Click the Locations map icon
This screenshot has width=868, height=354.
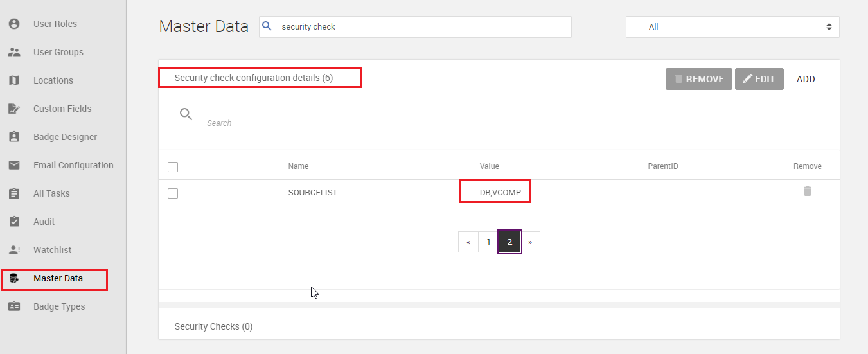coord(14,80)
